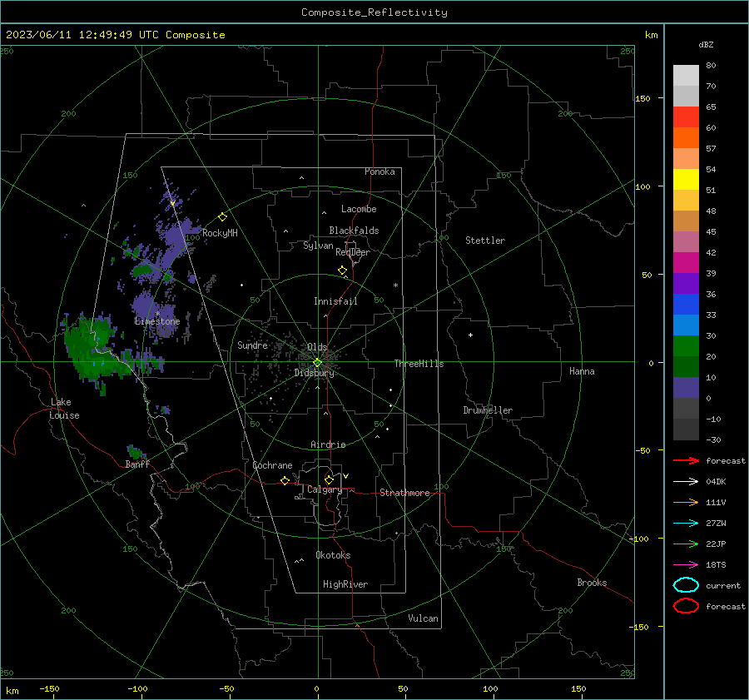Click the yellow diamond marker at Cochrane
Image resolution: width=749 pixels, height=700 pixels.
click(x=285, y=480)
